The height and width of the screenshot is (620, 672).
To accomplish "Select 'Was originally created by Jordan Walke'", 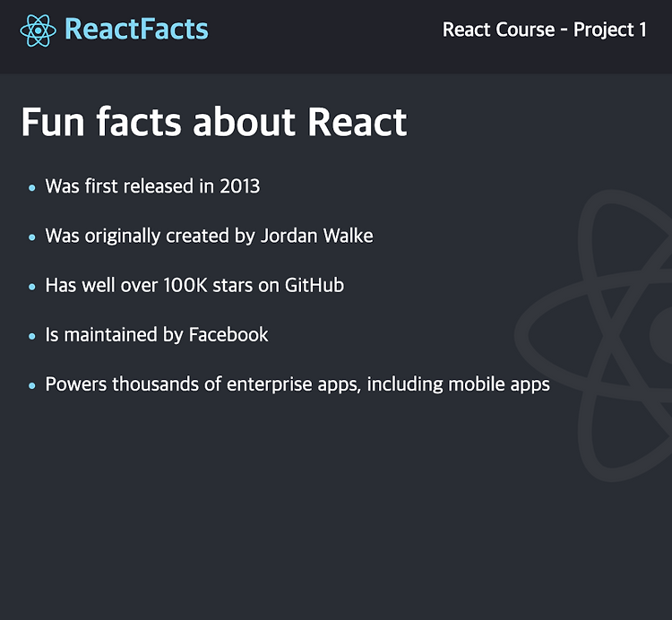I will (x=209, y=237).
